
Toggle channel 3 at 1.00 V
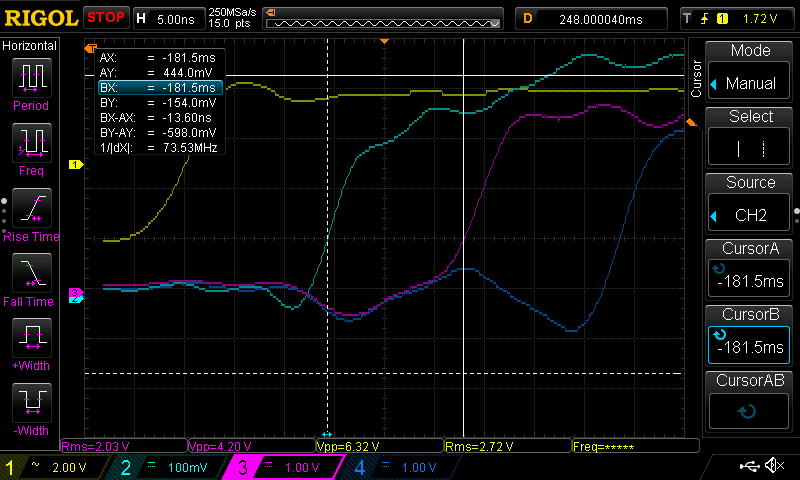(x=286, y=467)
